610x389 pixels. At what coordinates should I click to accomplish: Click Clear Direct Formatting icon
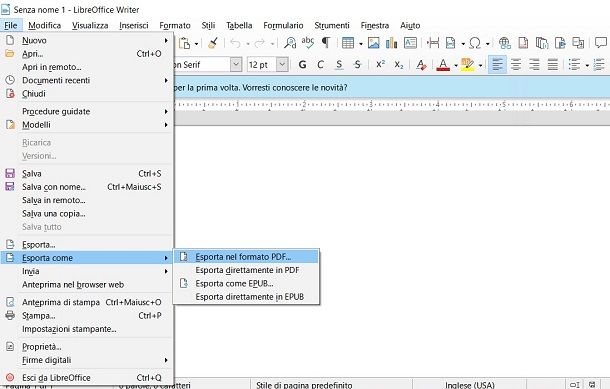pyautogui.click(x=421, y=65)
